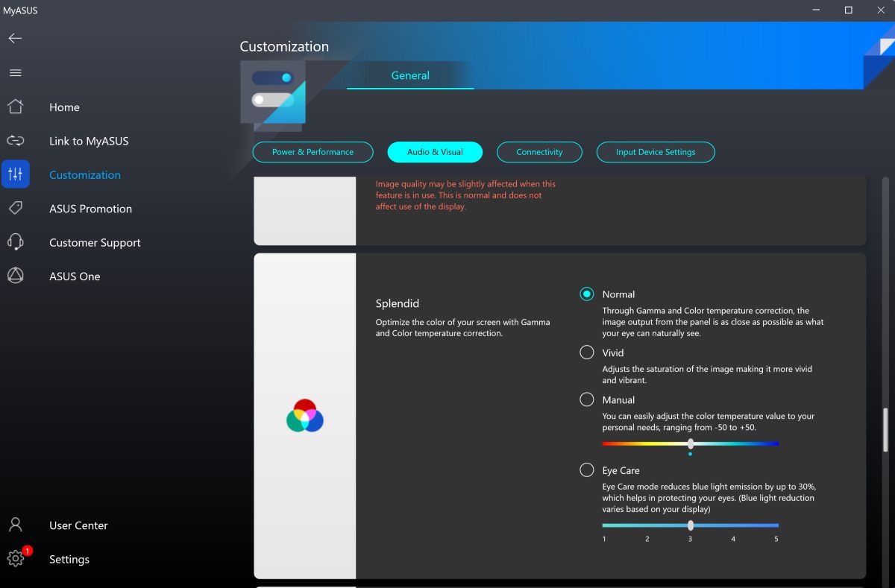Click the Manual color temperature slider handle
This screenshot has height=588, width=895.
coord(691,443)
